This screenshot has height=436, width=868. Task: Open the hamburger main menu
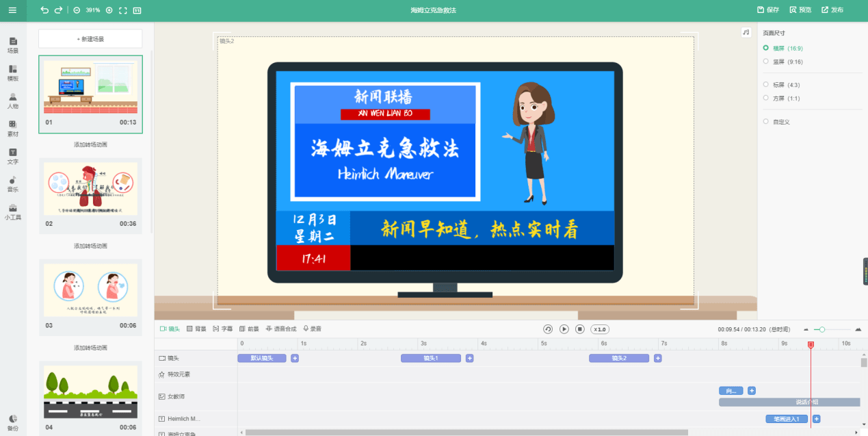(x=12, y=10)
